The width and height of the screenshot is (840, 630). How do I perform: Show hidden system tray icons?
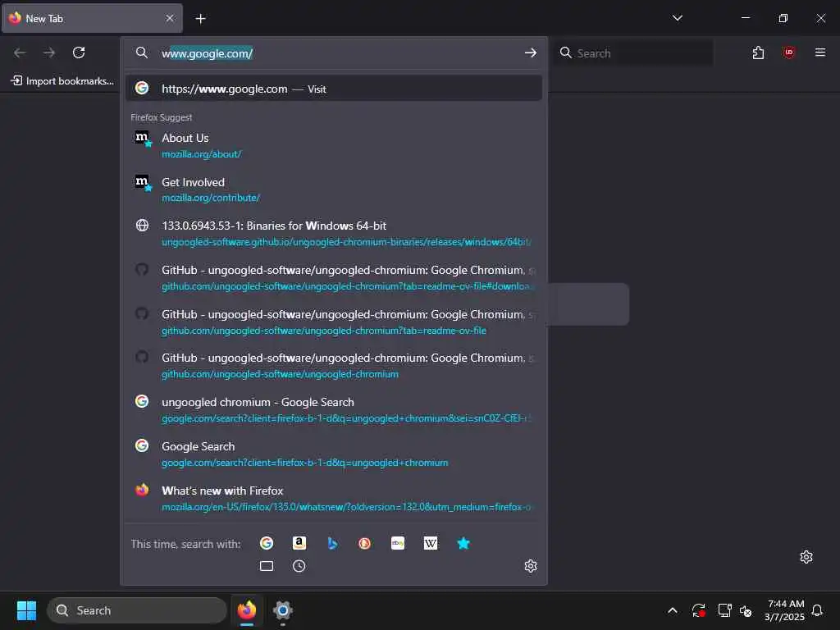[673, 610]
